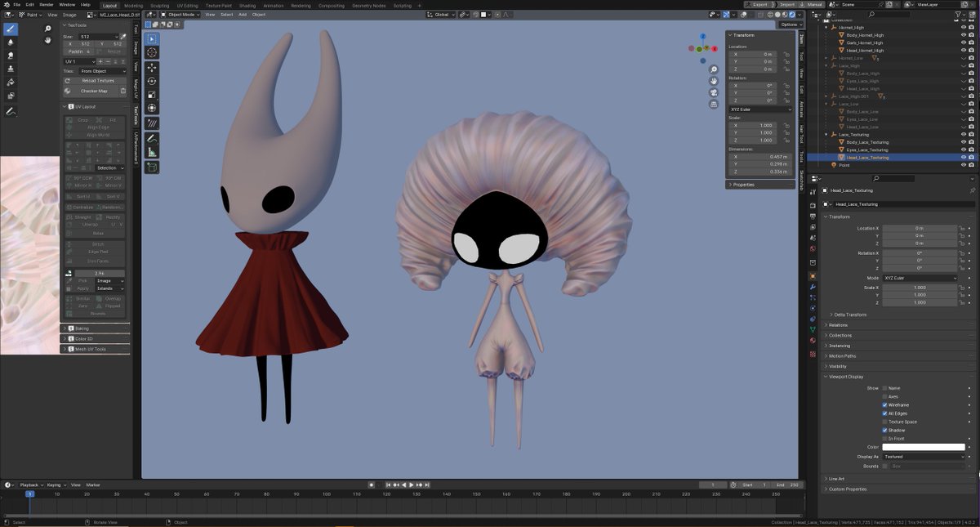
Task: Click the timeline current frame field
Action: click(x=713, y=485)
